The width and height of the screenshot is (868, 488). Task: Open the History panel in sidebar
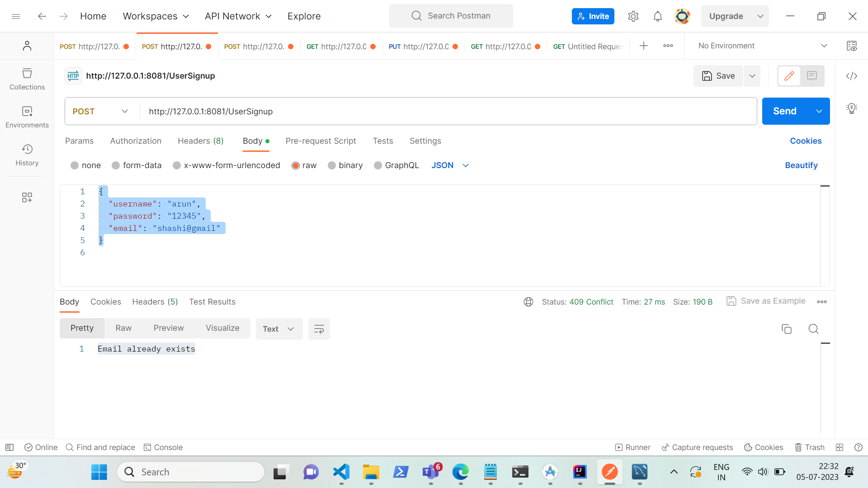tap(27, 155)
